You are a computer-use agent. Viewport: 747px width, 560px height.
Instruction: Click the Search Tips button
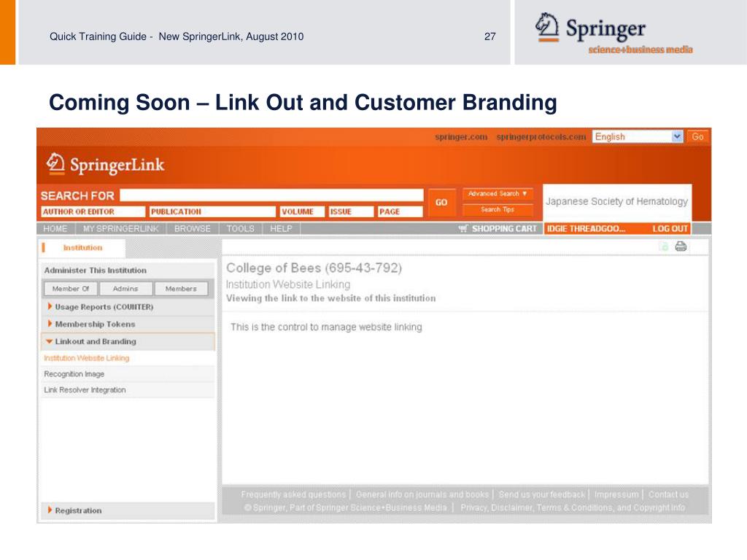pos(498,209)
